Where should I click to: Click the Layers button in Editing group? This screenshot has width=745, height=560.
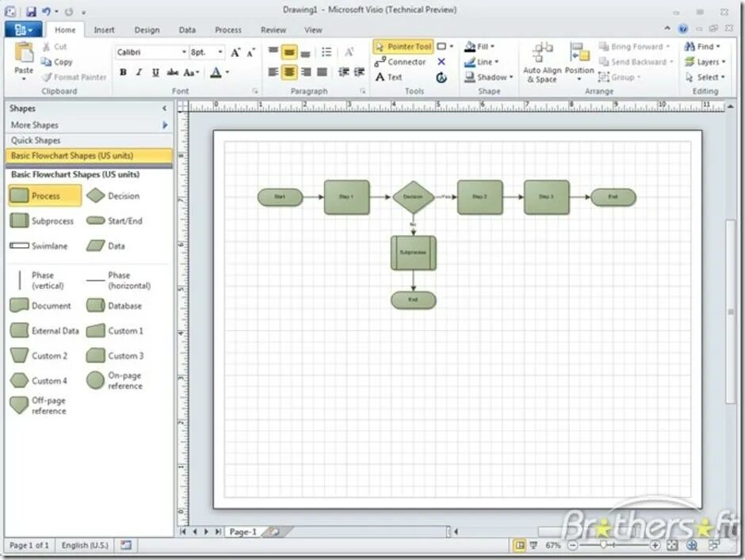pyautogui.click(x=704, y=61)
